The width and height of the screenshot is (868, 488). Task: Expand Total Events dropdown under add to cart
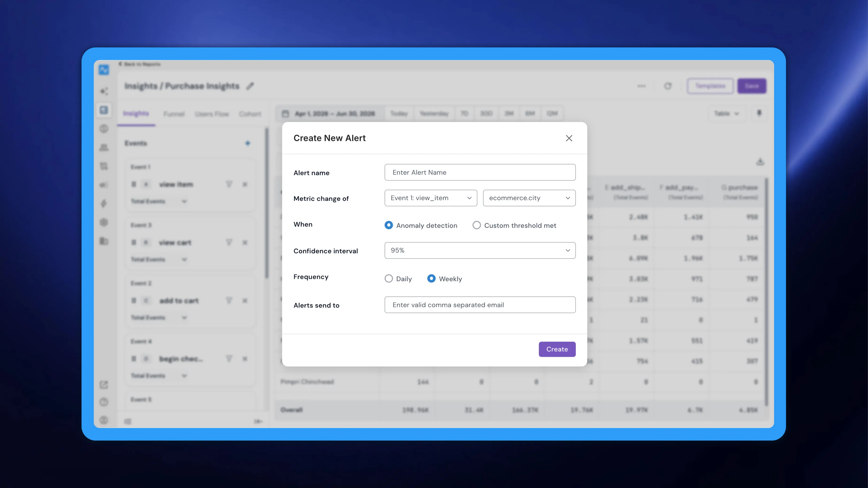(x=159, y=318)
